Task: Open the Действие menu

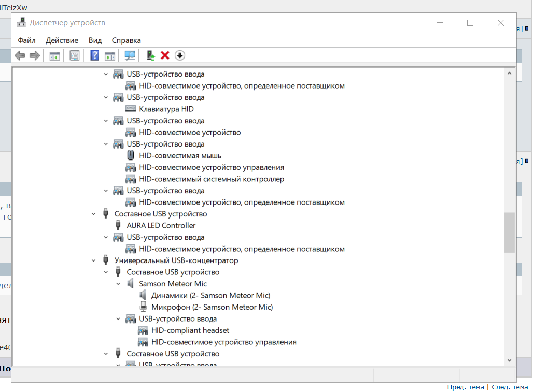Action: pos(62,40)
